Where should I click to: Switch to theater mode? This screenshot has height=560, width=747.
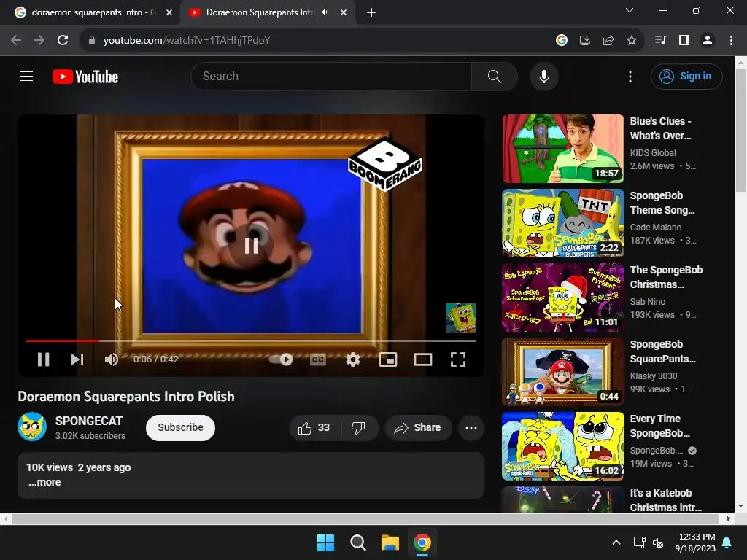(422, 359)
